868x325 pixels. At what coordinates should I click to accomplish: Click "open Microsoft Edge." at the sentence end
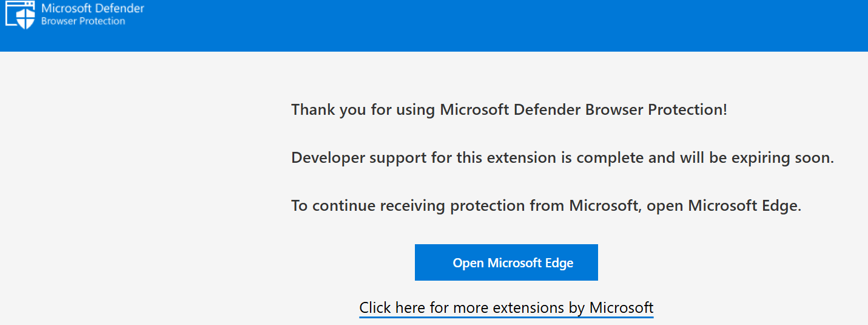tap(724, 206)
